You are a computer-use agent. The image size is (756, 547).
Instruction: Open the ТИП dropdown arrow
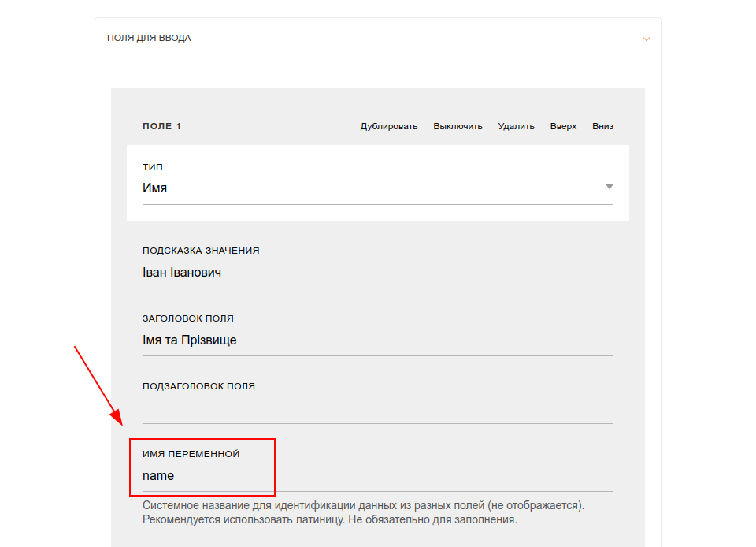pyautogui.click(x=609, y=187)
